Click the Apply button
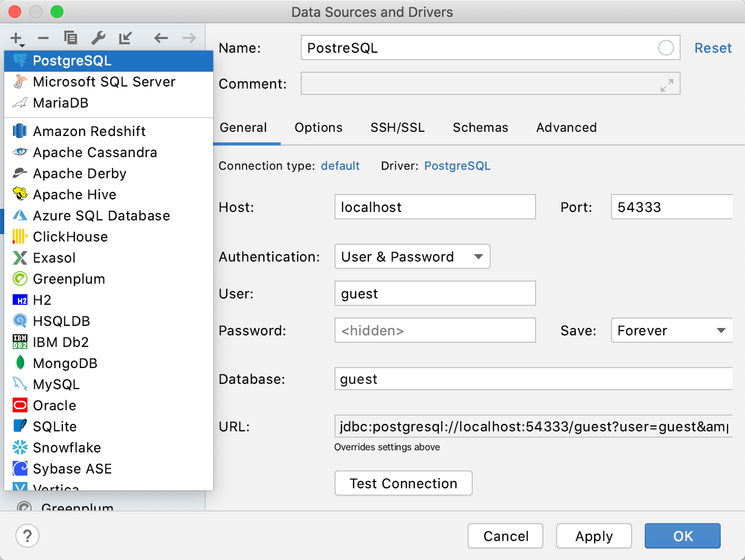The height and width of the screenshot is (560, 745). coord(594,536)
